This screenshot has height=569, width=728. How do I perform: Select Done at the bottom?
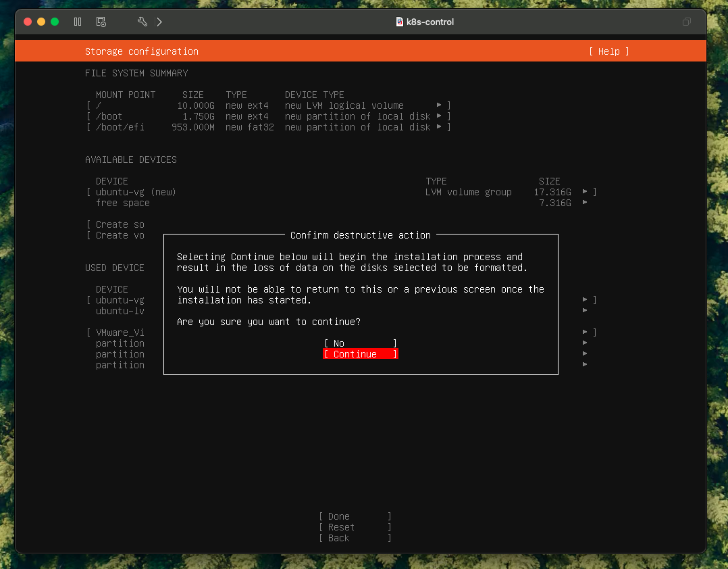(355, 516)
